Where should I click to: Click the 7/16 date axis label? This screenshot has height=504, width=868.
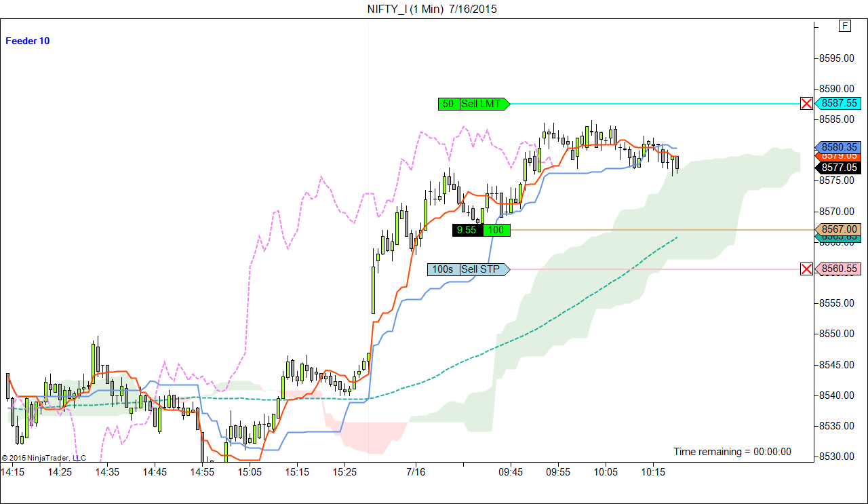click(x=416, y=471)
